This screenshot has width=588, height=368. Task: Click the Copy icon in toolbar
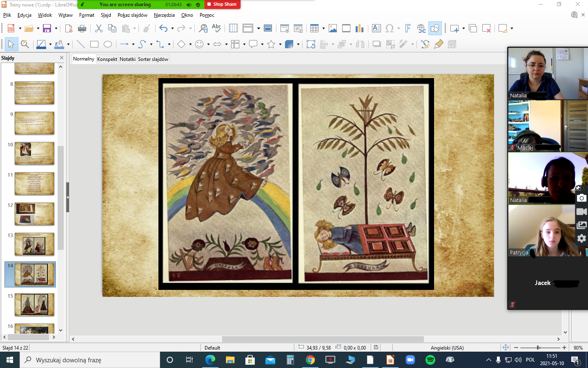(x=112, y=28)
